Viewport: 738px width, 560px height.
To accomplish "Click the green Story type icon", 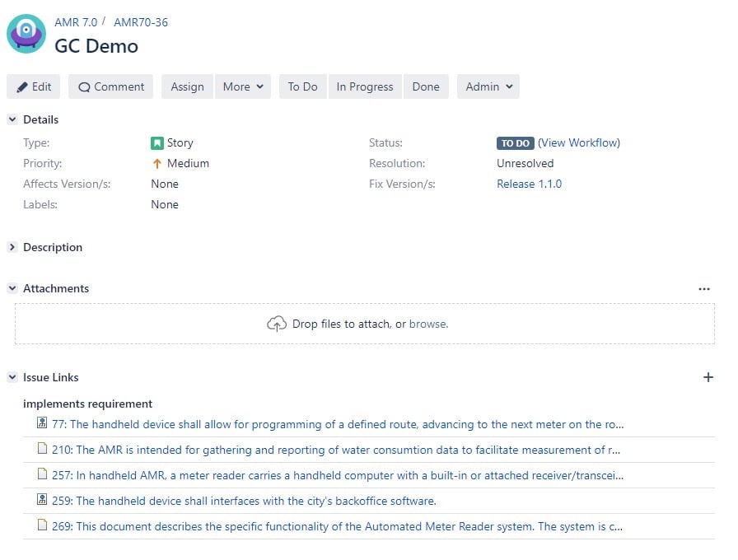I will pos(157,143).
